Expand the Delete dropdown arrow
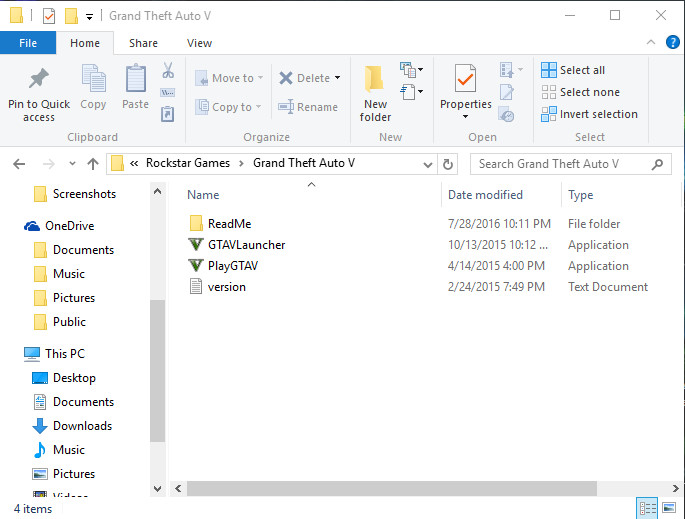685x519 pixels. pos(338,78)
